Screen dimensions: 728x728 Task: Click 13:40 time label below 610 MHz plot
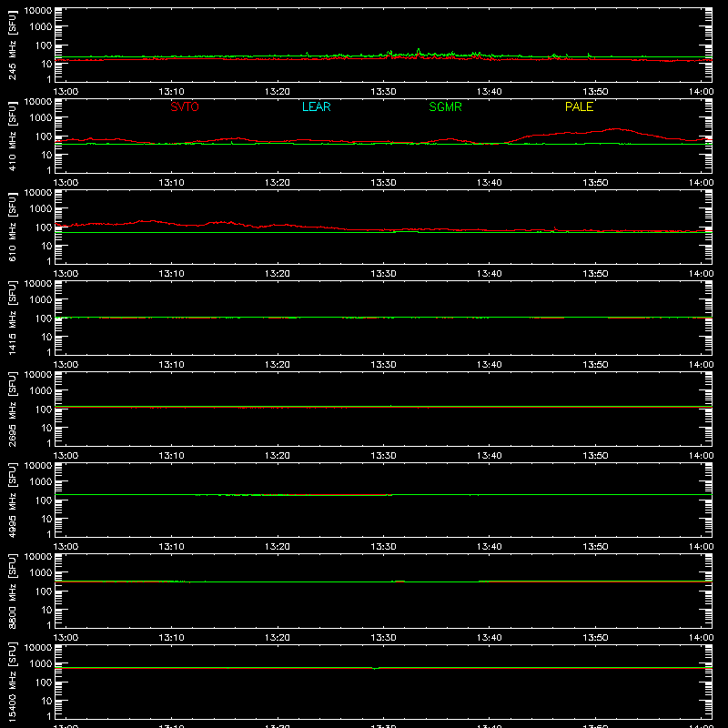point(490,274)
